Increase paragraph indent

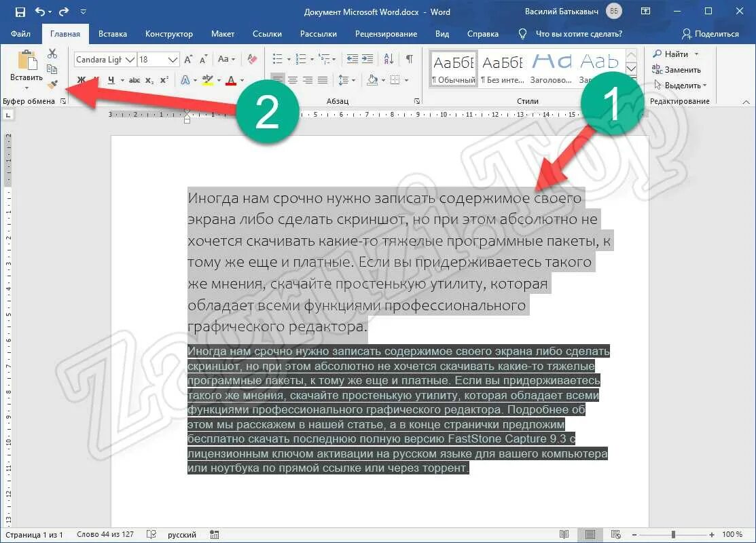point(367,59)
